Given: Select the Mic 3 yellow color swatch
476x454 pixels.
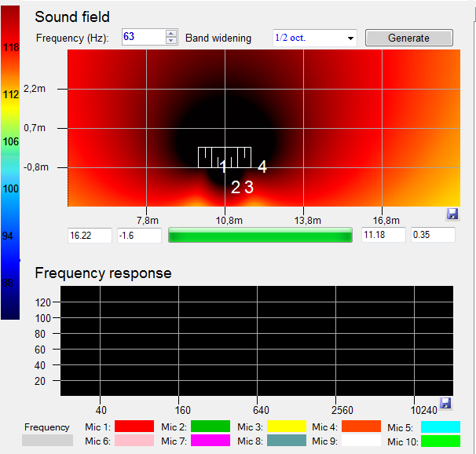Looking at the screenshot, I should tap(287, 427).
